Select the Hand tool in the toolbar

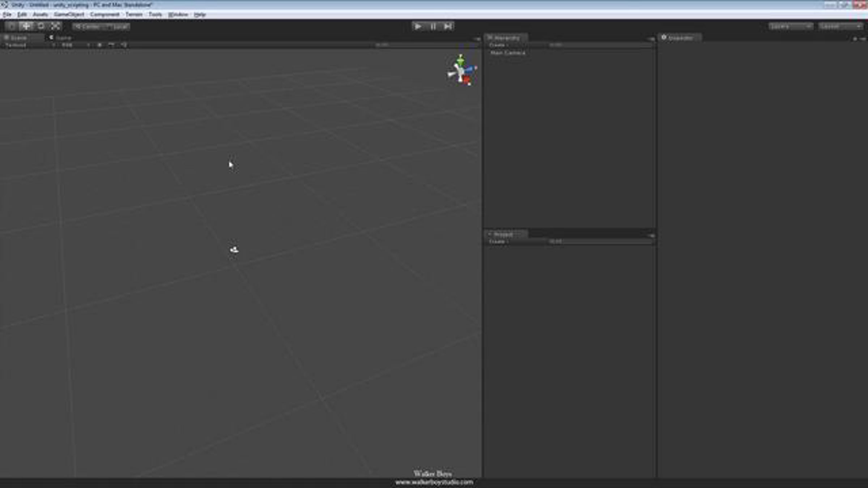(12, 26)
